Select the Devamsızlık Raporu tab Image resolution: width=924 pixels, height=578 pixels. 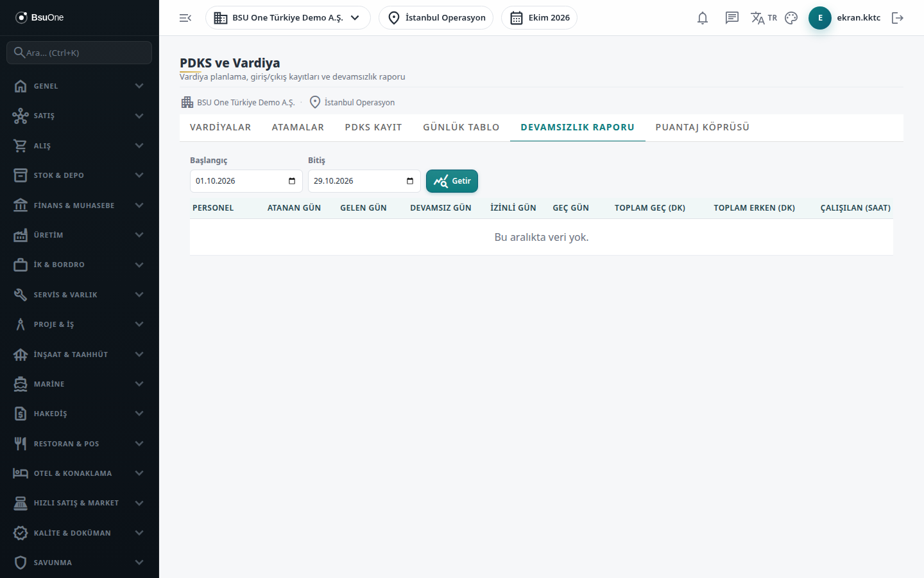pos(577,127)
